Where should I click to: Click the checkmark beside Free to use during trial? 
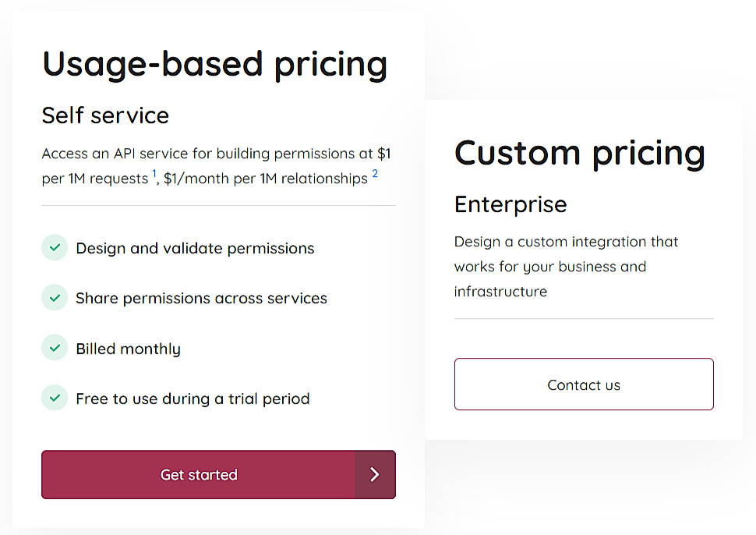pyautogui.click(x=55, y=397)
